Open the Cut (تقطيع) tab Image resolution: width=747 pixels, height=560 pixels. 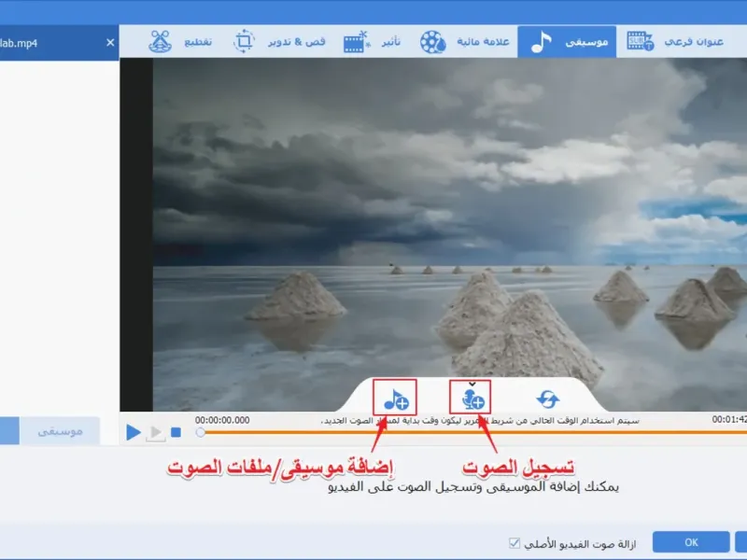pyautogui.click(x=180, y=42)
